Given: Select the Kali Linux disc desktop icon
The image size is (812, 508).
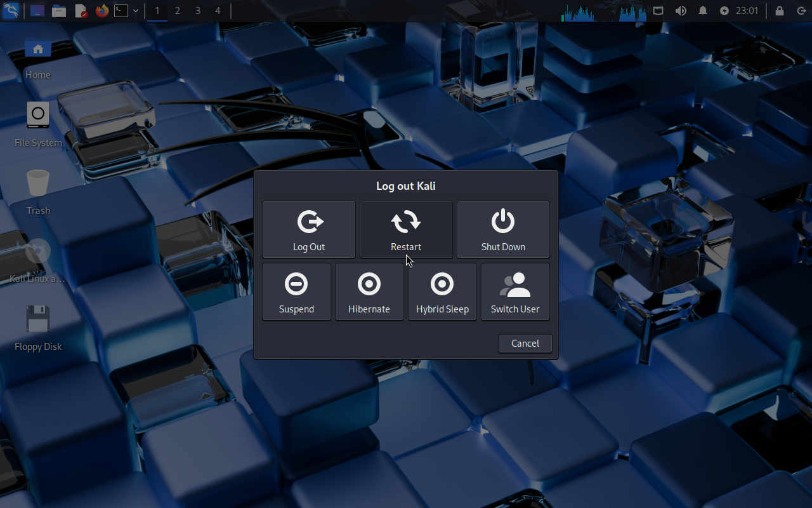Looking at the screenshot, I should (37, 261).
